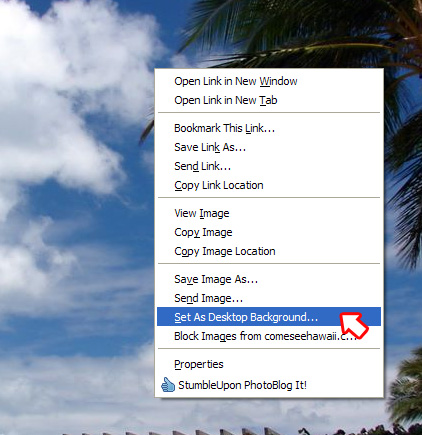
Task: Select the Copy Image entry
Action: pos(269,232)
